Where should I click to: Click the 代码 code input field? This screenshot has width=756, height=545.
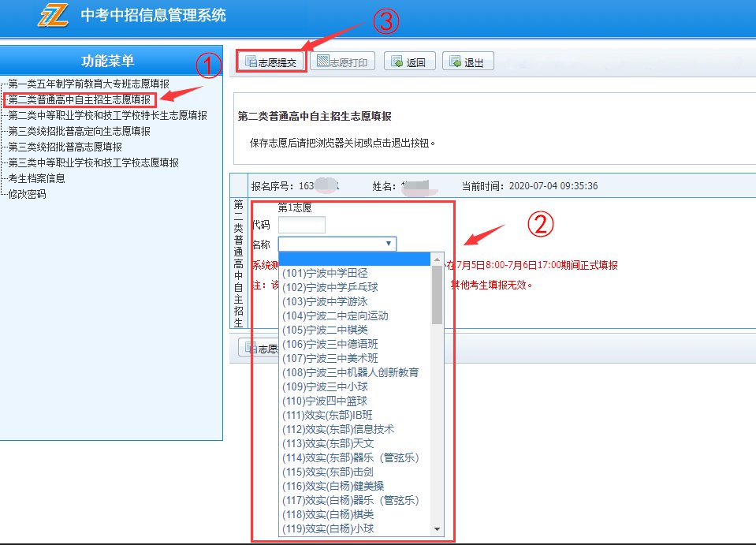302,225
